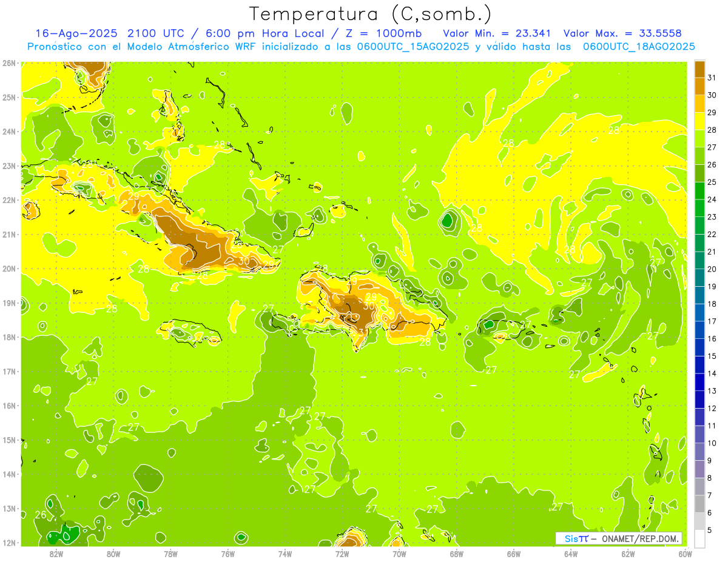The width and height of the screenshot is (728, 562).
Task: Click the '22N' latitude label
Action: tap(9, 200)
